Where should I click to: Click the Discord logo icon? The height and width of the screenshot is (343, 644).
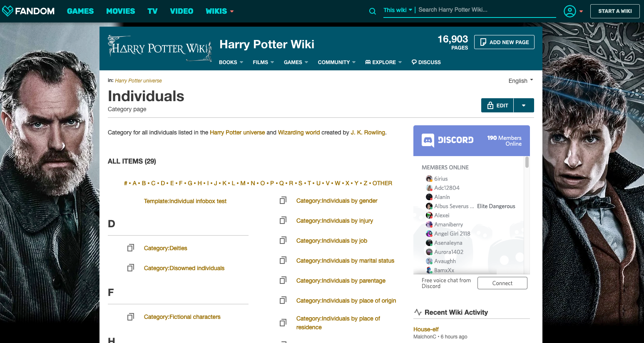[x=428, y=140]
